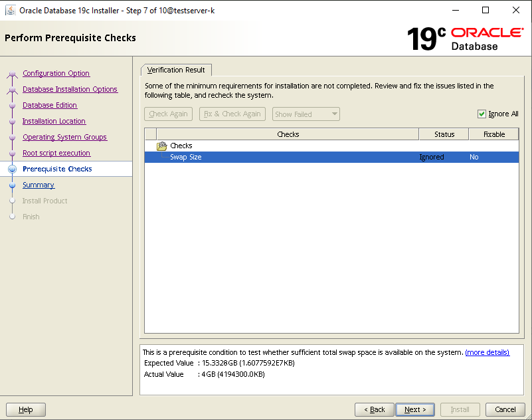Click the Checks column header
The width and height of the screenshot is (532, 420).
[x=288, y=134]
